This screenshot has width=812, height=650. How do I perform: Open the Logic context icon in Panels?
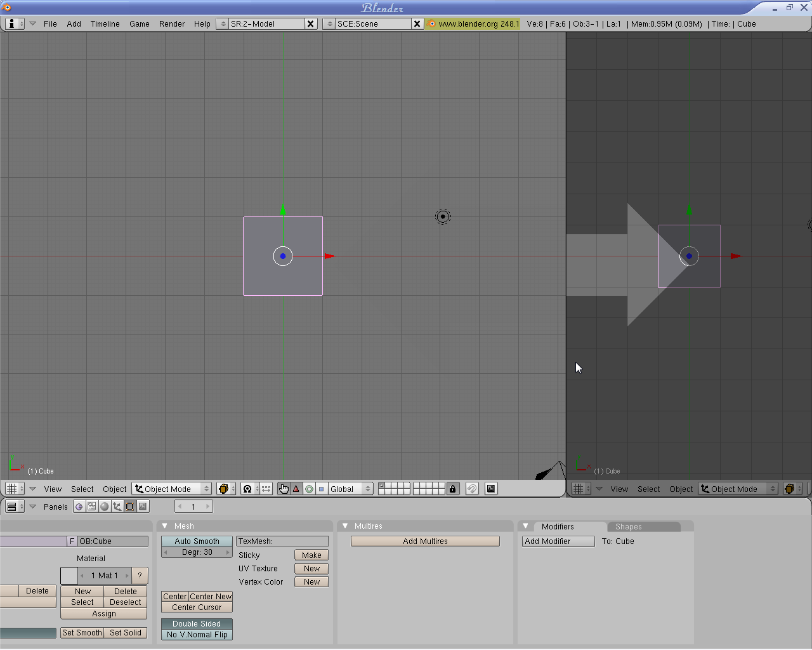tap(79, 507)
